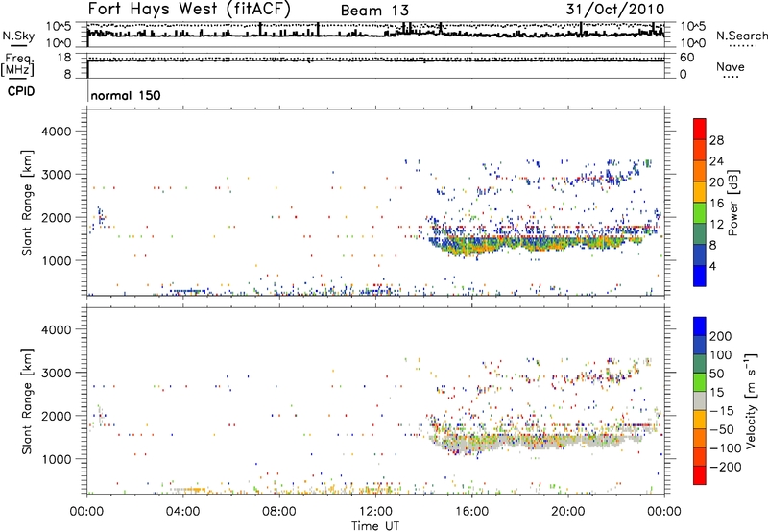The height and width of the screenshot is (532, 768).
Task: Click the "Power [dB]" color bar label
Action: click(733, 203)
